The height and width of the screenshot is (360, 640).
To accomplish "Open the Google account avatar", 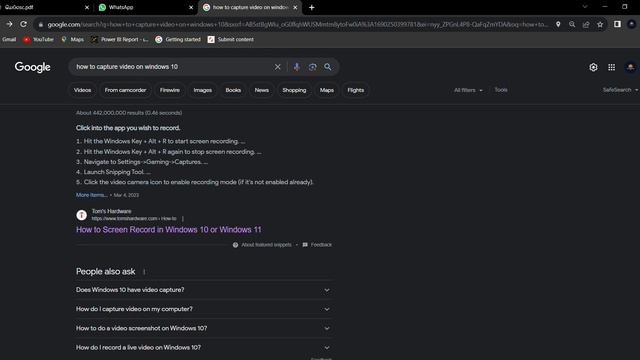I will pos(631,67).
